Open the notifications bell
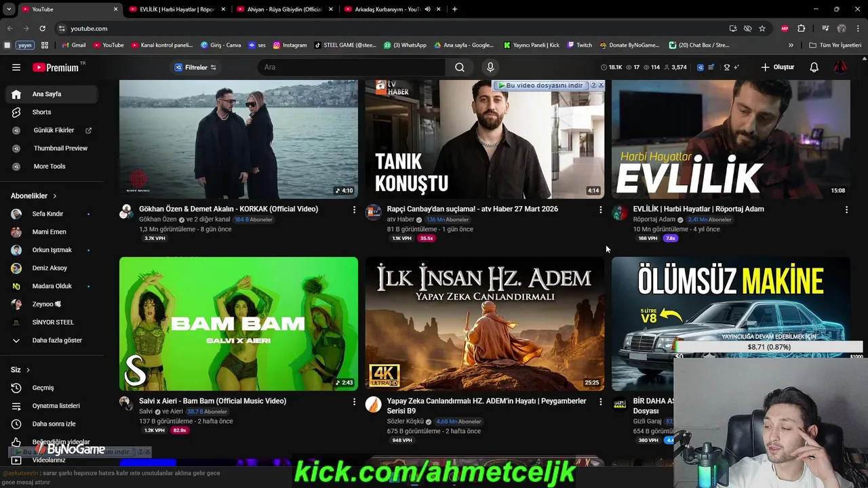The height and width of the screenshot is (488, 868). point(814,67)
